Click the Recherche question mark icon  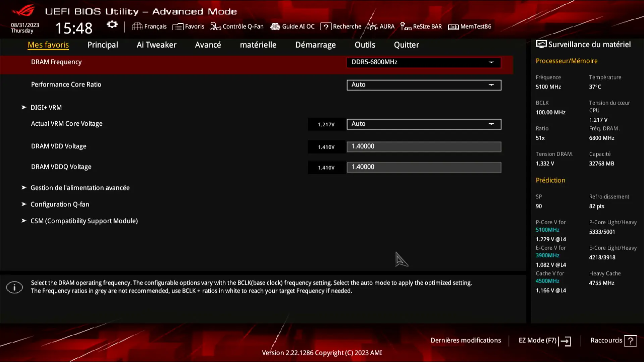tap(326, 26)
